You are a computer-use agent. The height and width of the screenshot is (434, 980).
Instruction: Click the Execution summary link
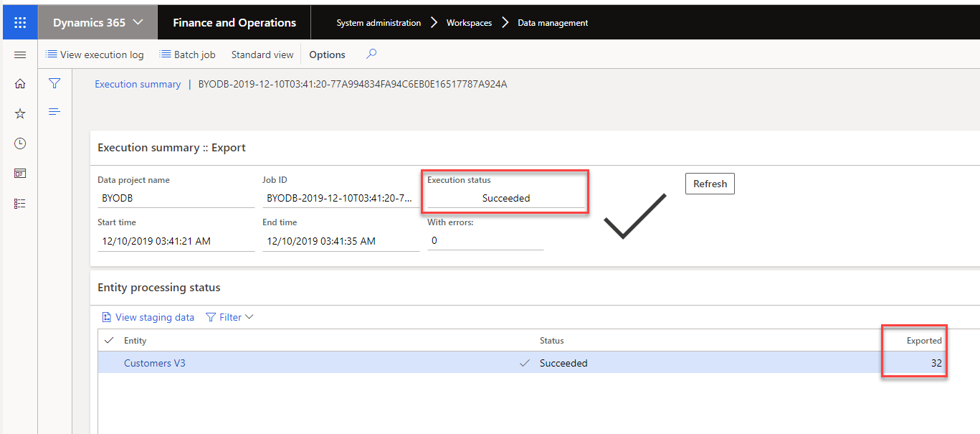pos(138,84)
